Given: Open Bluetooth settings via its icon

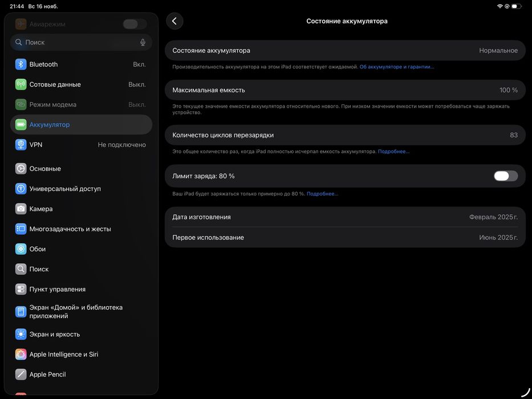Looking at the screenshot, I should pyautogui.click(x=21, y=64).
